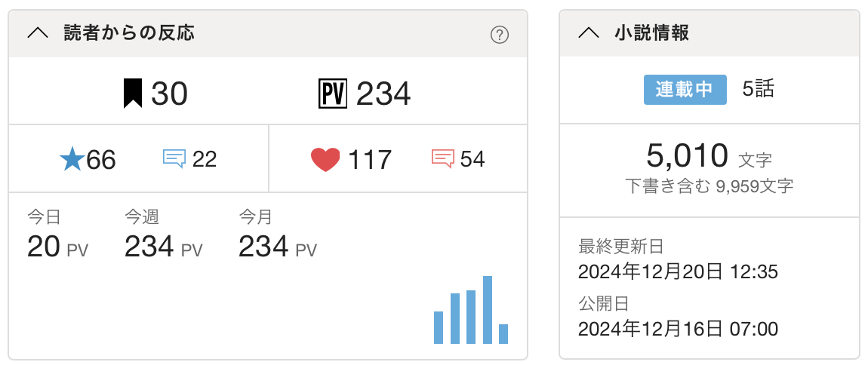Click the 公開日 date value
This screenshot has height=365, width=868.
(x=678, y=329)
